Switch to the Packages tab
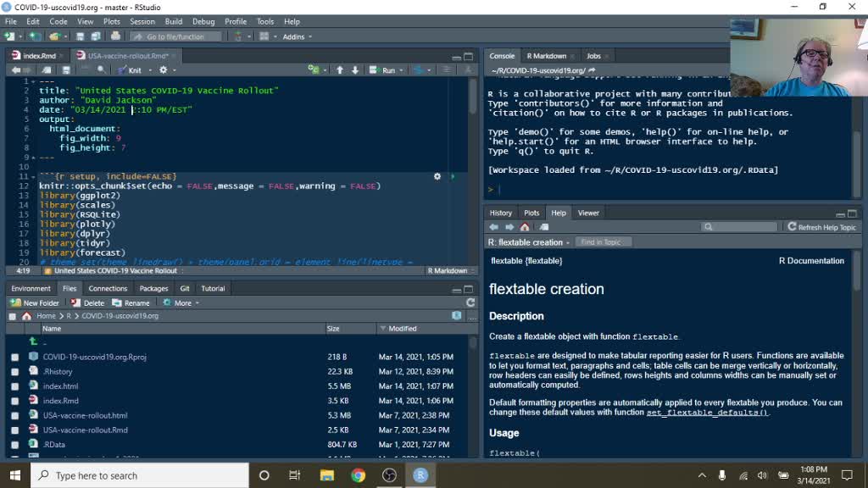This screenshot has width=868, height=488. (x=153, y=288)
